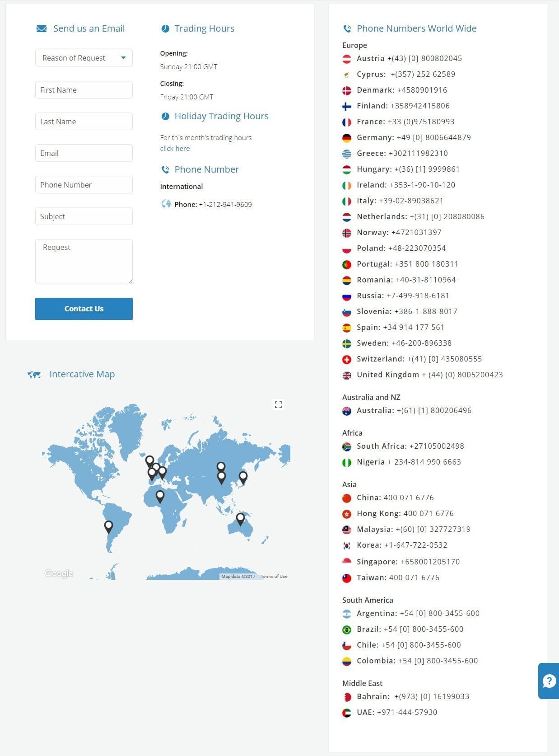Click the international phone number +1-212-941-9609

(225, 204)
